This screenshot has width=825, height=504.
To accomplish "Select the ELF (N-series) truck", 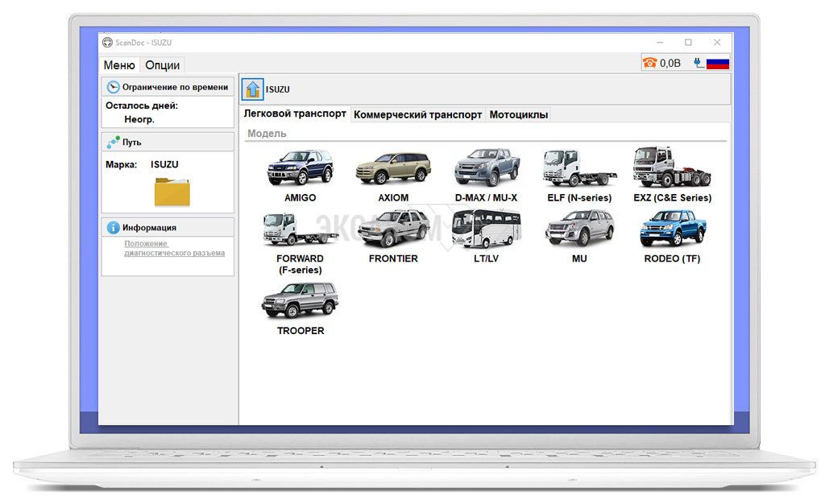I will (578, 168).
